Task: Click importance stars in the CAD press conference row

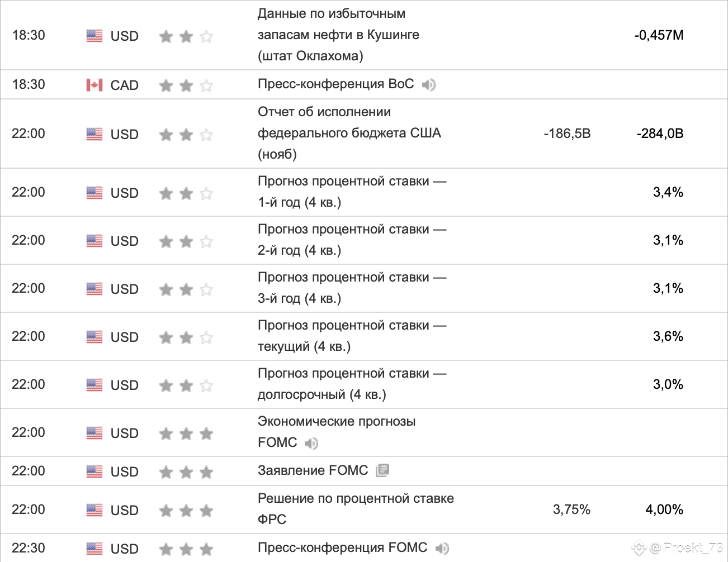Action: 186,85
